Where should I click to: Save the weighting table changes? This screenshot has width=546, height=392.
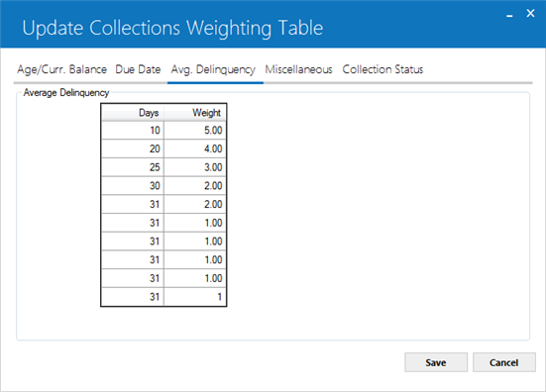[x=436, y=362]
